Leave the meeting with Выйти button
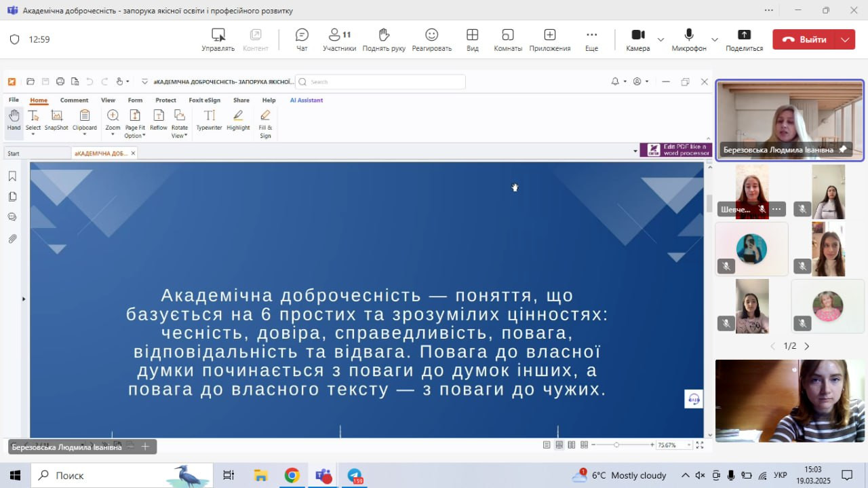 [804, 39]
